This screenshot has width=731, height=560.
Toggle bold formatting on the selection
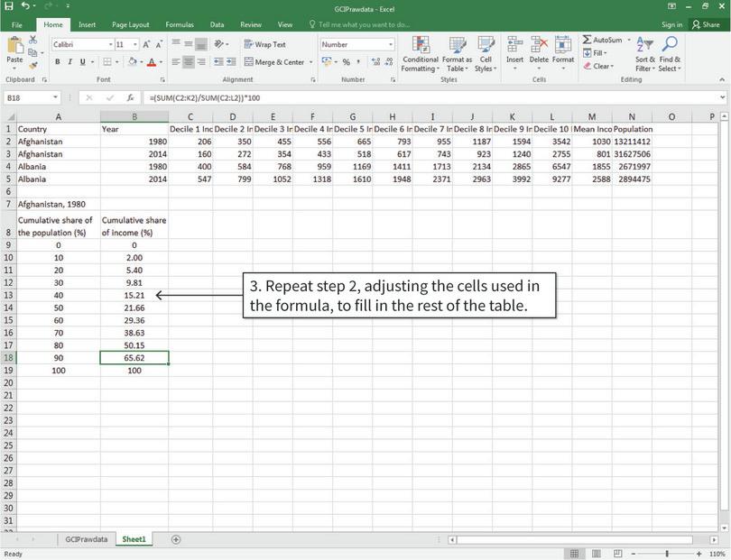click(57, 62)
